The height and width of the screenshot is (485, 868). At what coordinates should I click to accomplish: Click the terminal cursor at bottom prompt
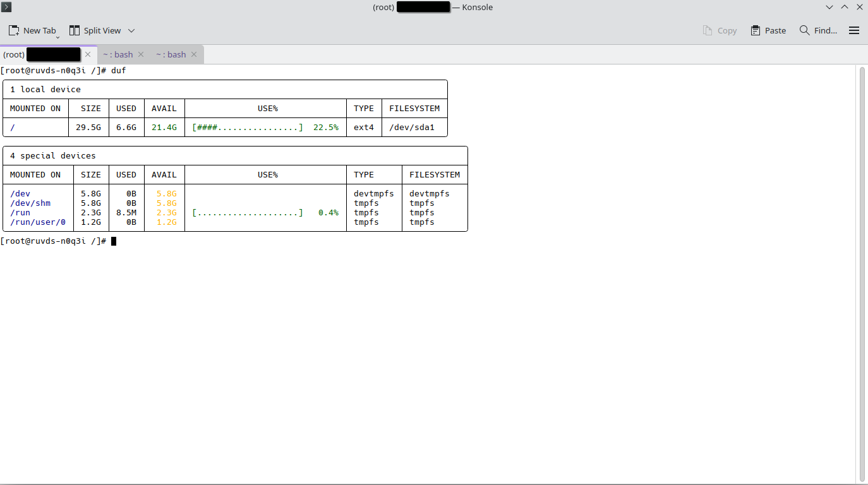coord(114,241)
